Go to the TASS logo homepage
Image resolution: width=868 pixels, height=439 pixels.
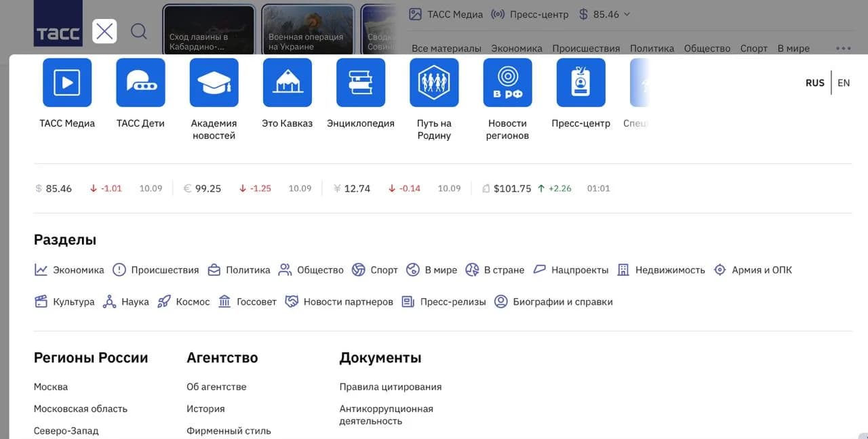pos(58,24)
